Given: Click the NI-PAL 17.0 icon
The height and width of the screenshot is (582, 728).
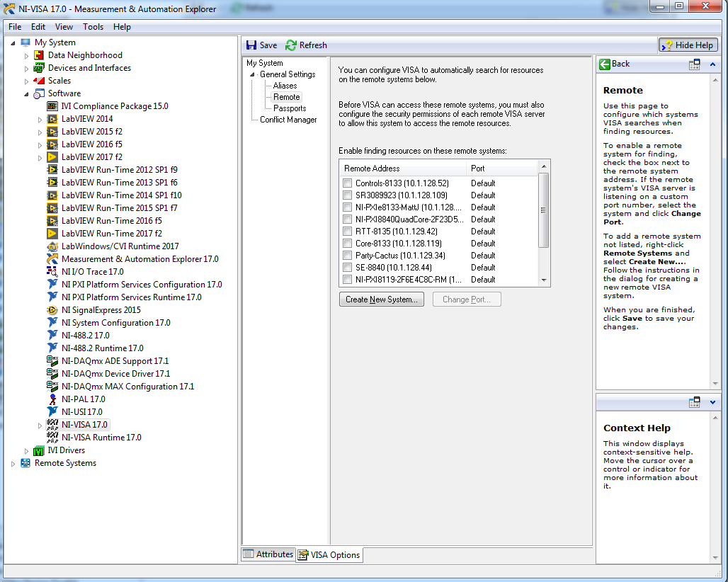Looking at the screenshot, I should (52, 399).
